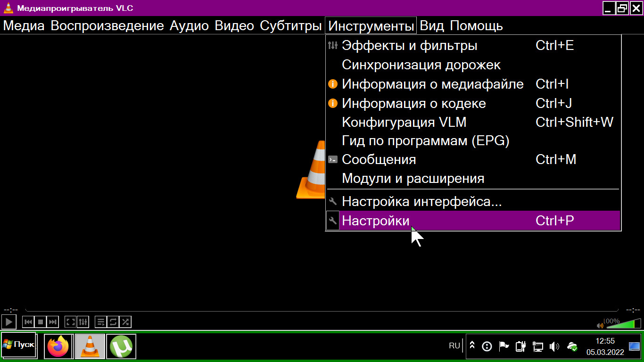Mute audio via VLC speaker icon
This screenshot has height=362, width=644.
point(600,325)
